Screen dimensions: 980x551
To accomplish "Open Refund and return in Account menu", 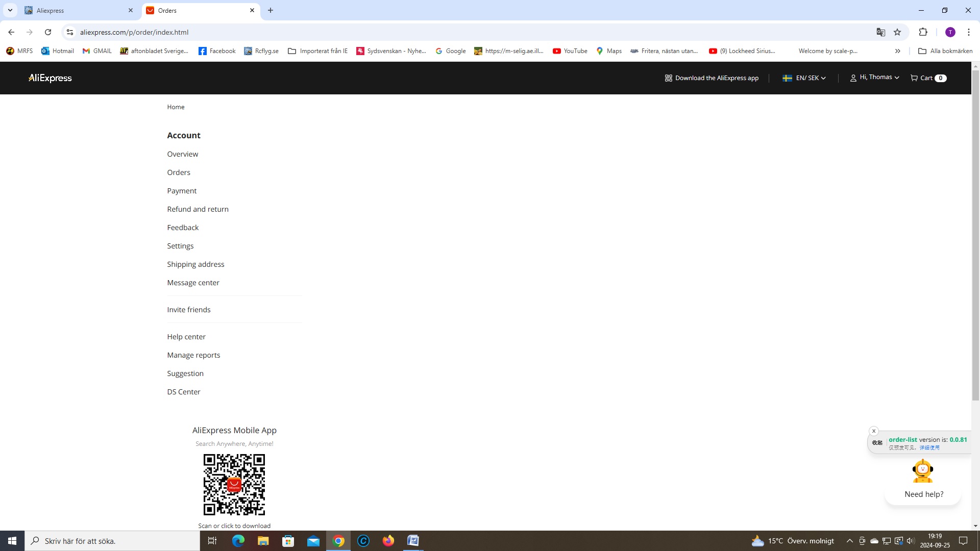I will [198, 209].
